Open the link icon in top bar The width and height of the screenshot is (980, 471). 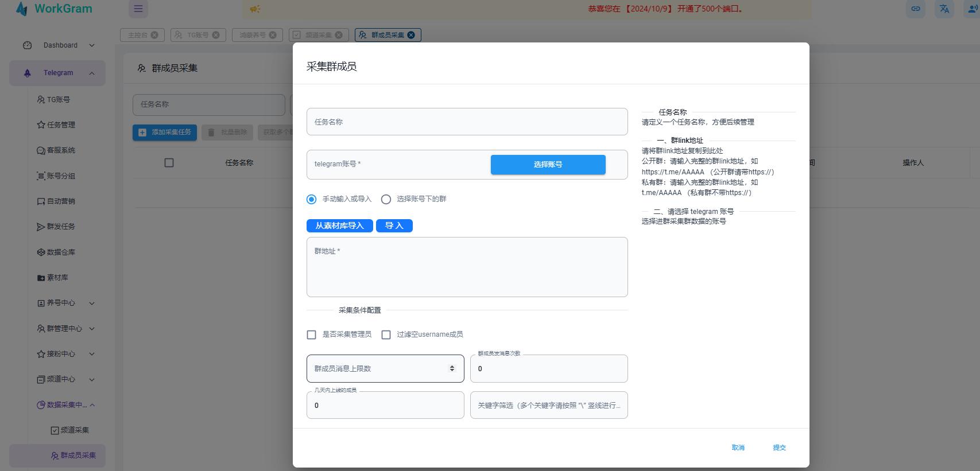coord(916,9)
